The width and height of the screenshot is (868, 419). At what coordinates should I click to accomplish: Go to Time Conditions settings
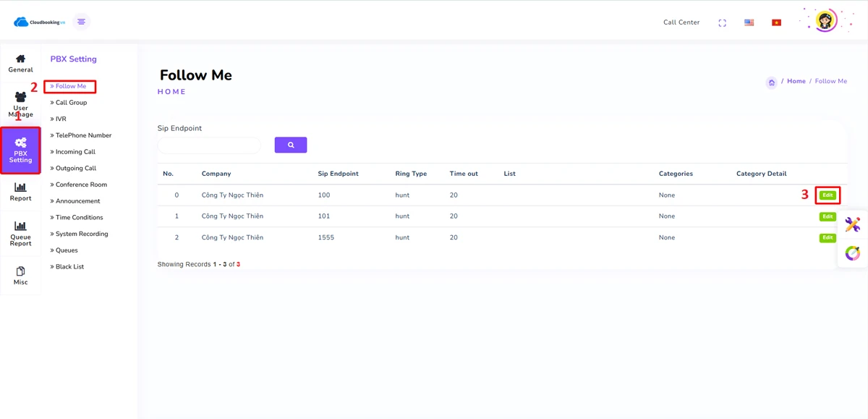click(x=79, y=218)
